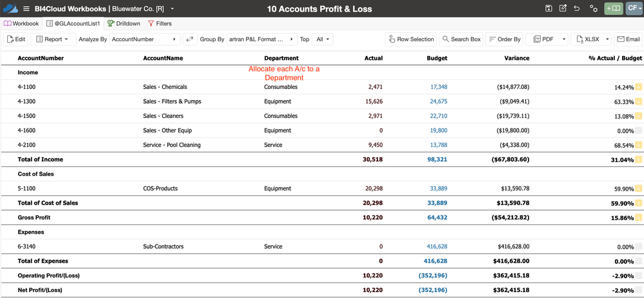Swap Analyze By and Group By fields

190,39
